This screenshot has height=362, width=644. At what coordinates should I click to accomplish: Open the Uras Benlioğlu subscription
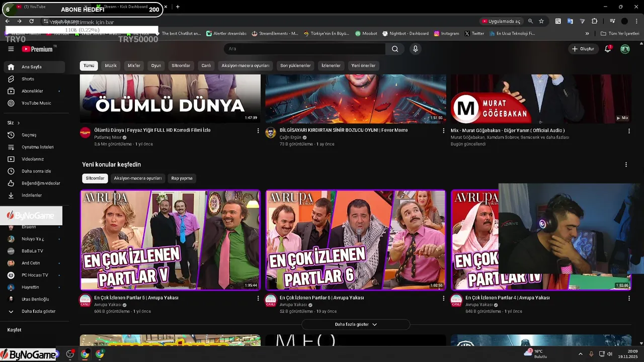click(34, 299)
